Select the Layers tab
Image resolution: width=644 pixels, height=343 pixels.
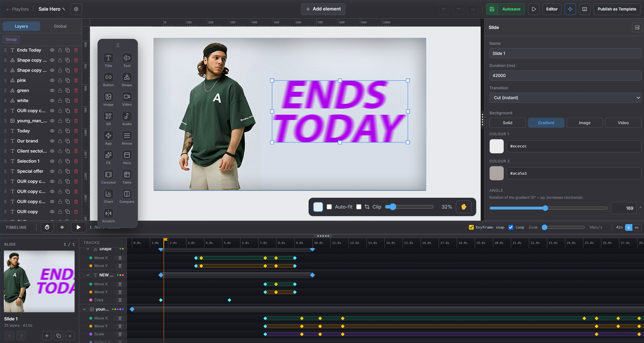coord(21,26)
